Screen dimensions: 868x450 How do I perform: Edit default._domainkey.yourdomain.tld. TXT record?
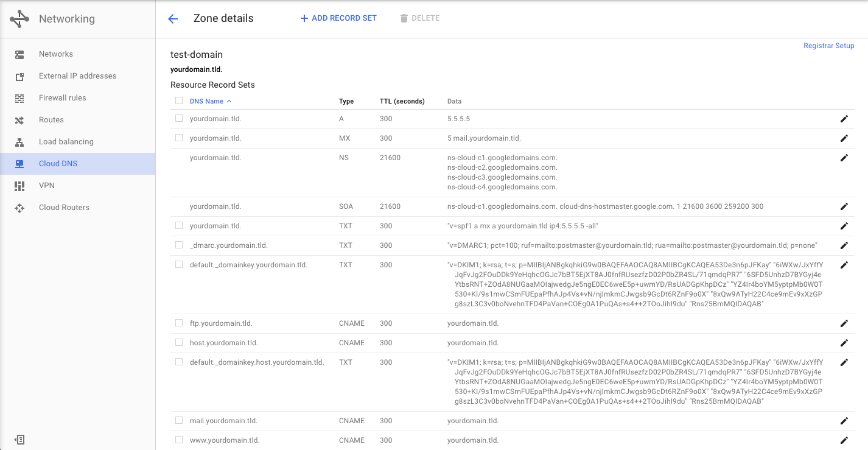click(x=844, y=265)
